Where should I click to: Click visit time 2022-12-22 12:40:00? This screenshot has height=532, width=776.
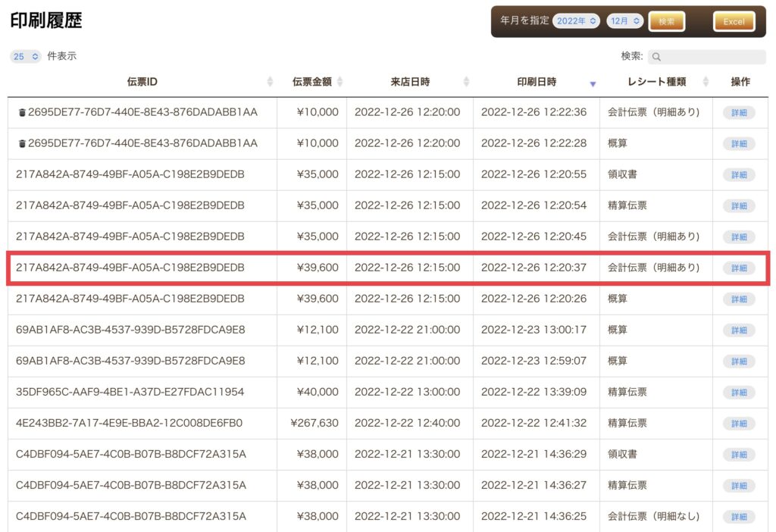407,423
